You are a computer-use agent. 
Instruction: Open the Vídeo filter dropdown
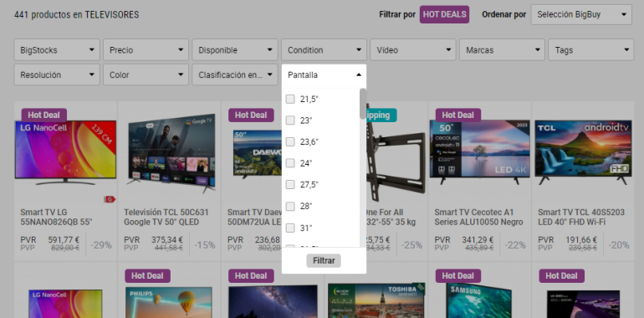click(413, 50)
